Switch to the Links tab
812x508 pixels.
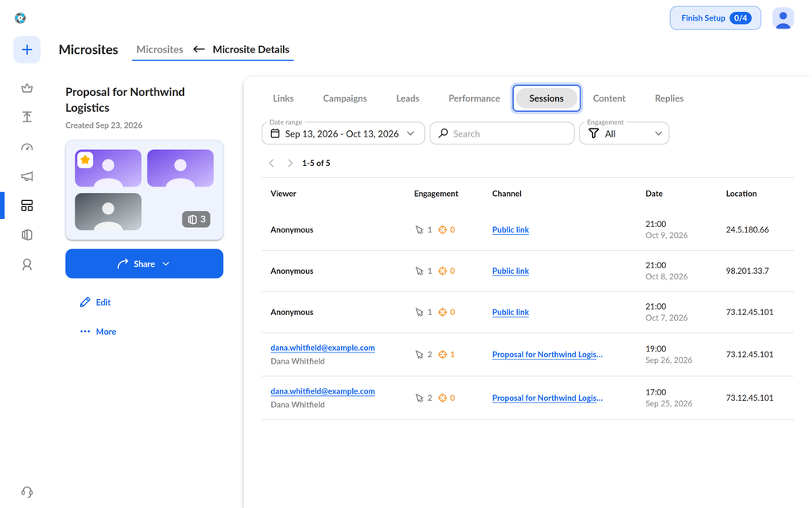click(283, 98)
